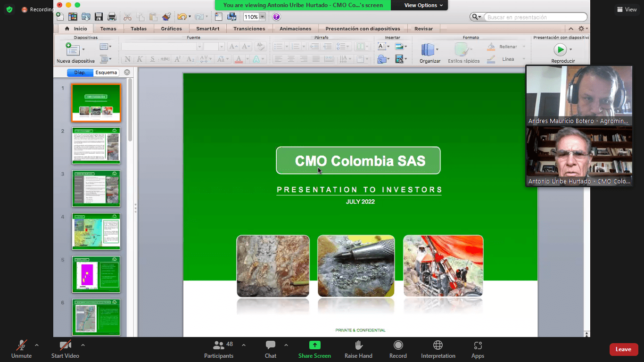Image resolution: width=644 pixels, height=362 pixels.
Task: Click the save floppy disk icon
Action: [99, 16]
